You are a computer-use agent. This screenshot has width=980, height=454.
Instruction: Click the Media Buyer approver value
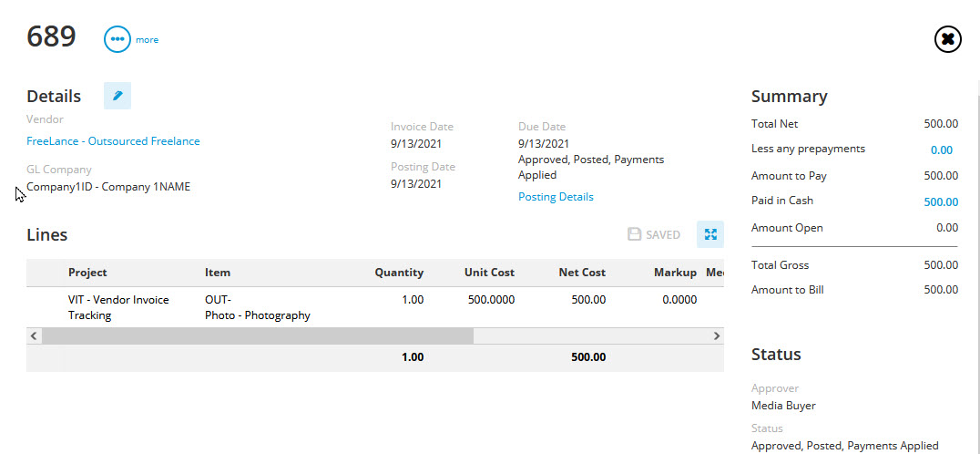pos(783,406)
